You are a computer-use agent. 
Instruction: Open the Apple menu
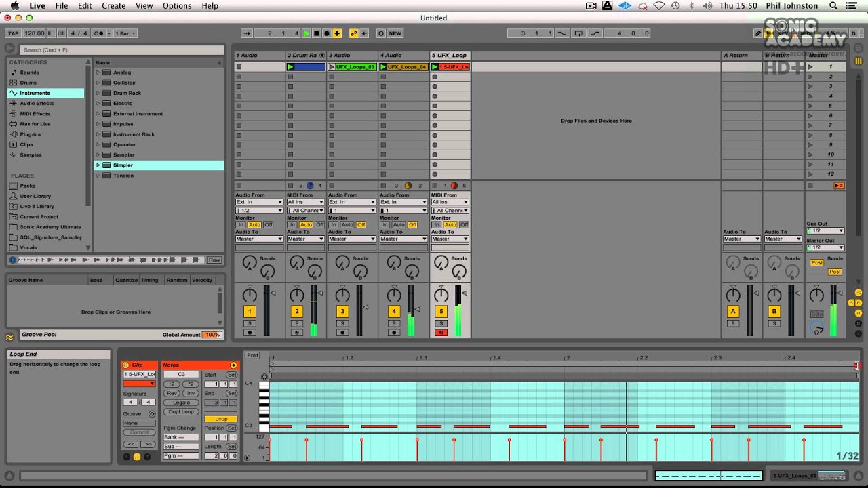click(x=14, y=6)
